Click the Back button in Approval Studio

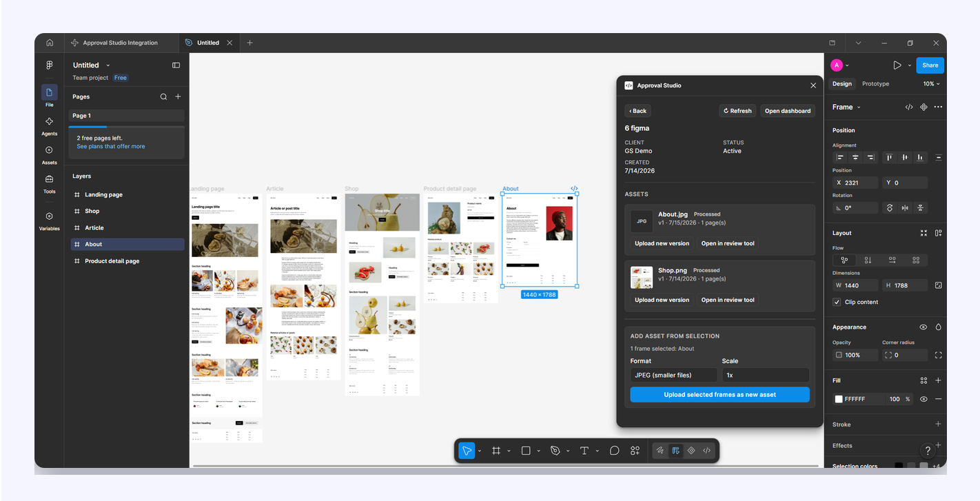point(637,111)
